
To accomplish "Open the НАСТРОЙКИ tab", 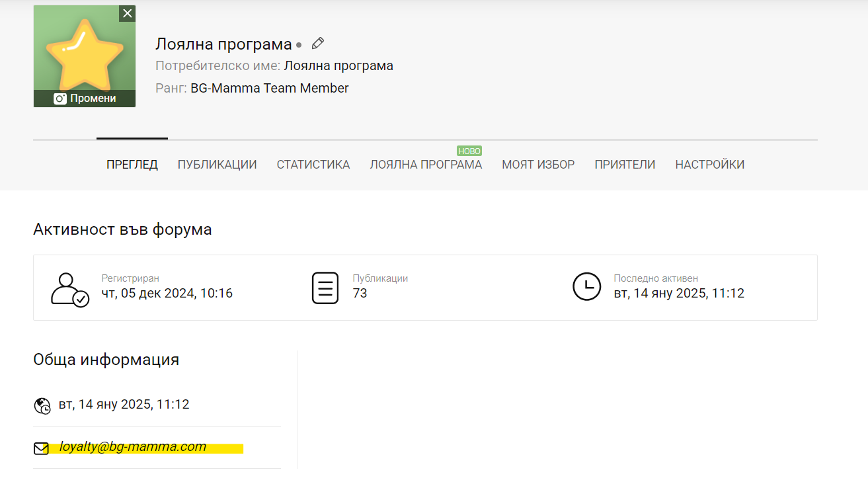I will click(x=709, y=165).
